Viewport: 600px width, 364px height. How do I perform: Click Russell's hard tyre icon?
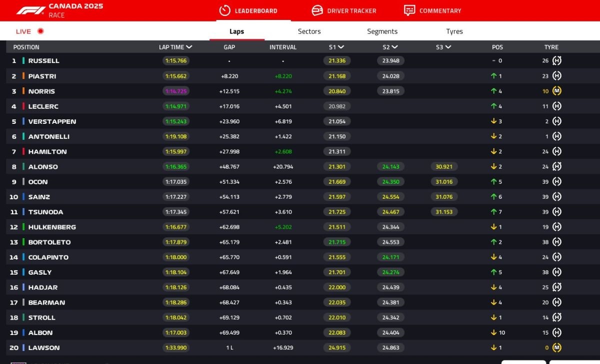(x=556, y=61)
